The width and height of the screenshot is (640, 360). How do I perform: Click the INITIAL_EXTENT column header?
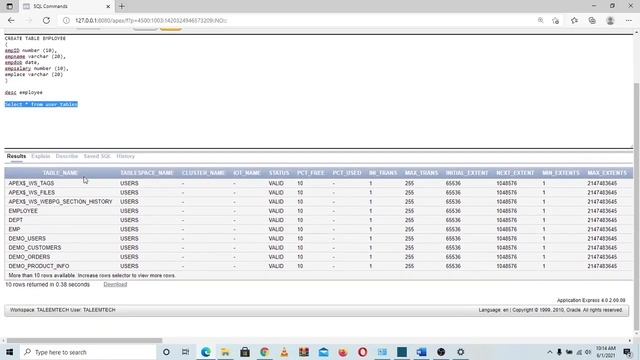click(x=467, y=173)
